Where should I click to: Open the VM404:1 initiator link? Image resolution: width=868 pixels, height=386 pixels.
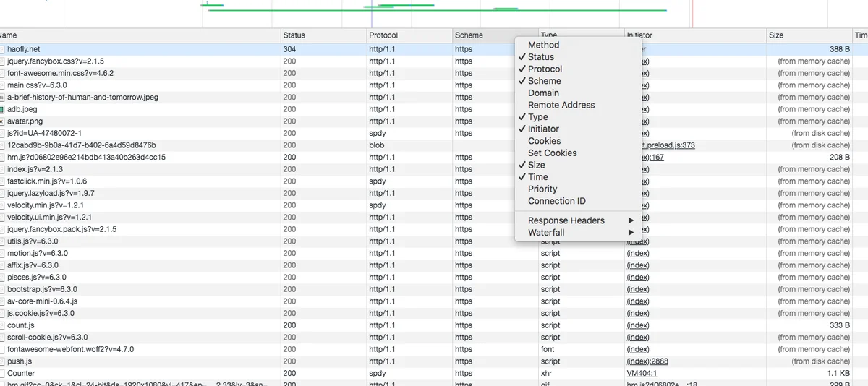[x=642, y=373]
